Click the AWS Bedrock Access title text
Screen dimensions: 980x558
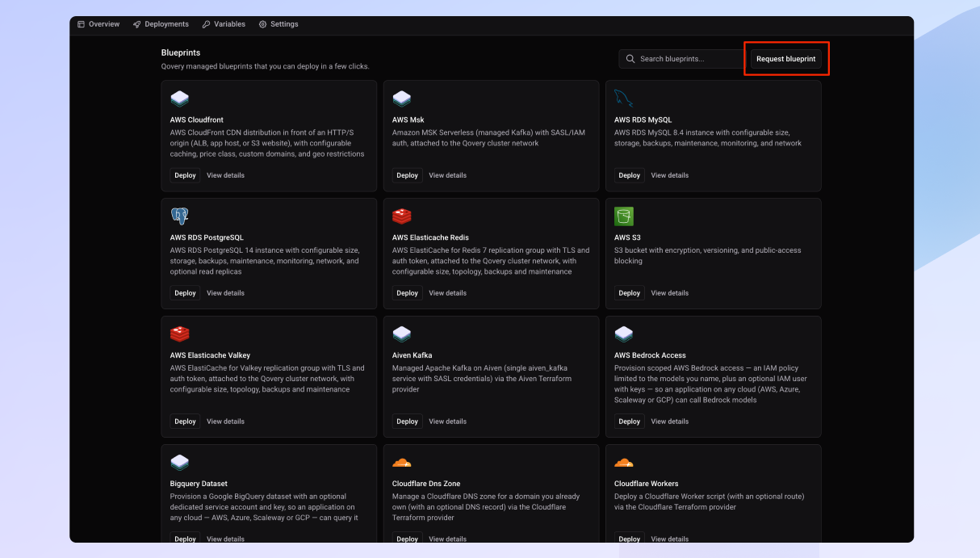coord(650,355)
